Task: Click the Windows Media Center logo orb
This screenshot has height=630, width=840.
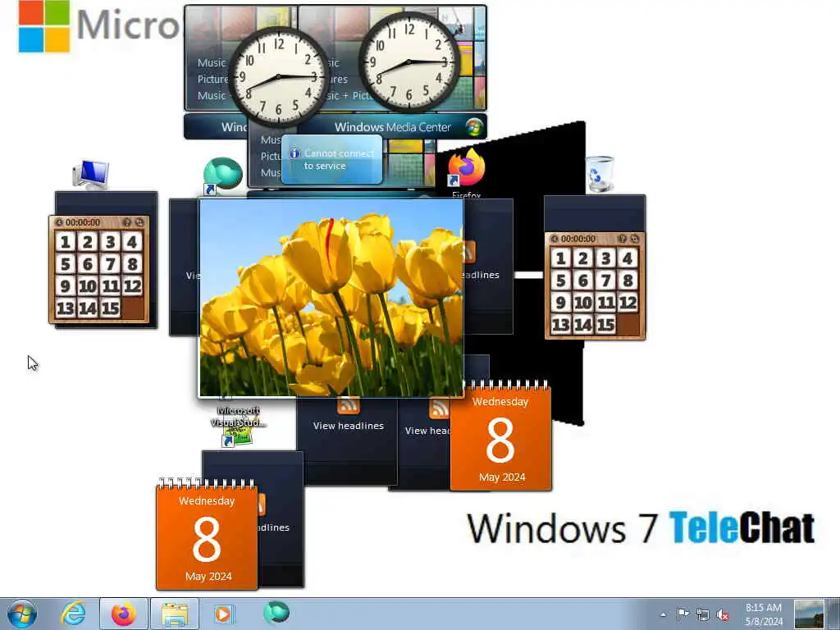Action: [473, 127]
